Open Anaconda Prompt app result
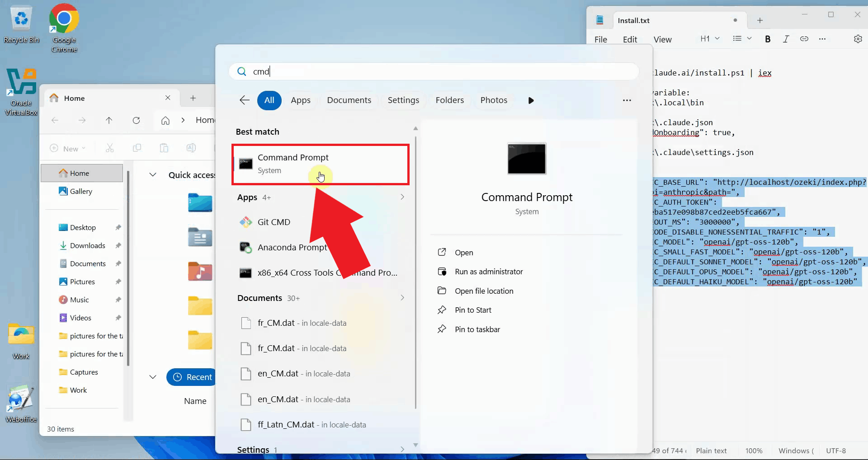Screen dimensions: 868x460 pos(292,247)
